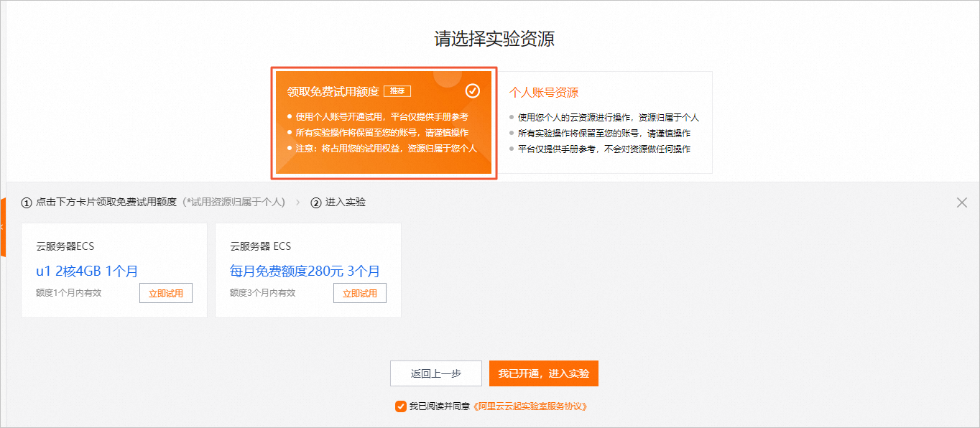Click the note (*试用资源归属于个人)
Image resolution: width=980 pixels, height=428 pixels.
pyautogui.click(x=234, y=203)
